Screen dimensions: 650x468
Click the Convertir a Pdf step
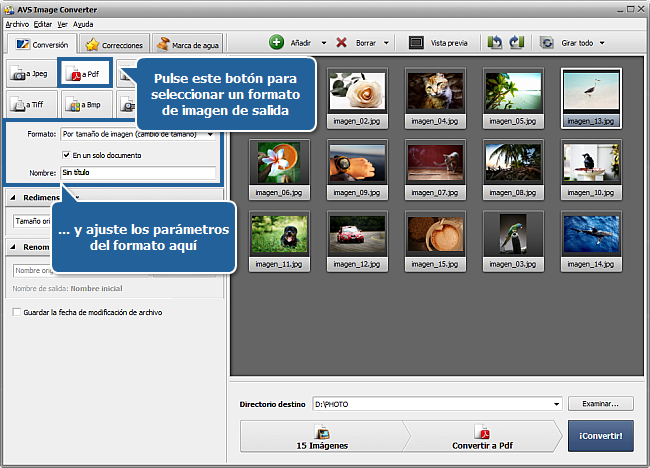point(483,436)
